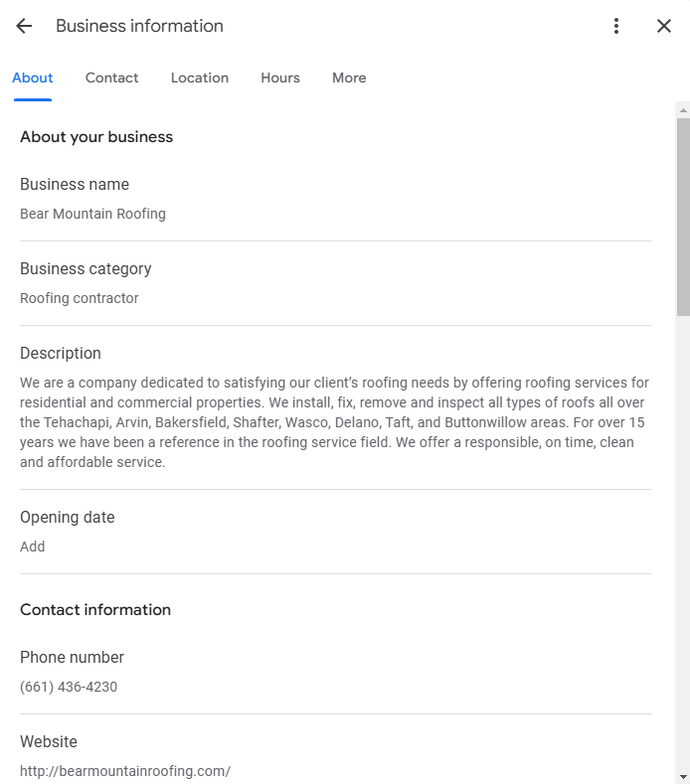Close the Business information panel

(664, 27)
